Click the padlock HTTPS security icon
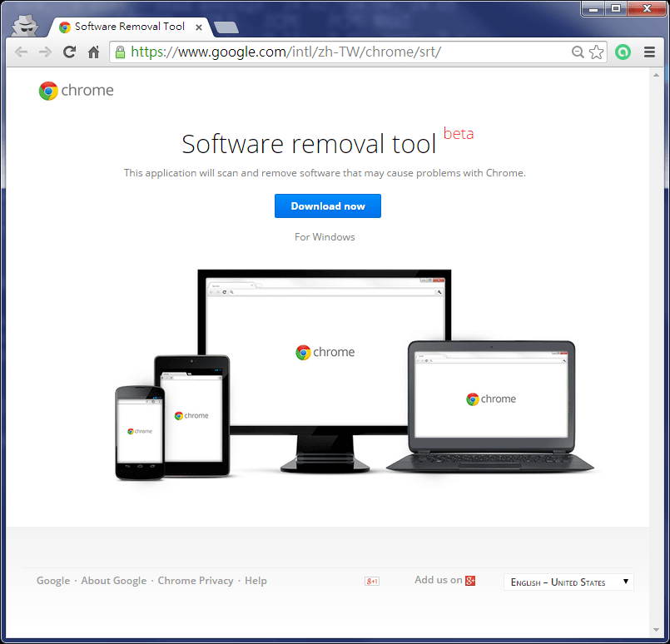670x644 pixels. (121, 52)
